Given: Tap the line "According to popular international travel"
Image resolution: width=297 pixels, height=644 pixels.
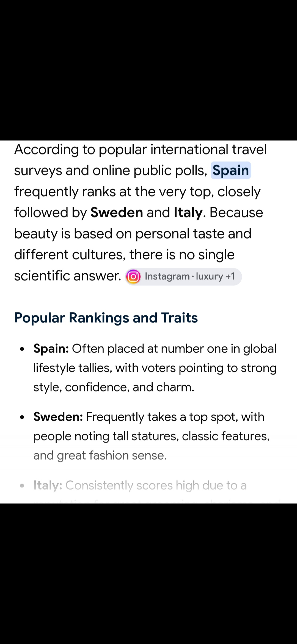Looking at the screenshot, I should [x=141, y=149].
